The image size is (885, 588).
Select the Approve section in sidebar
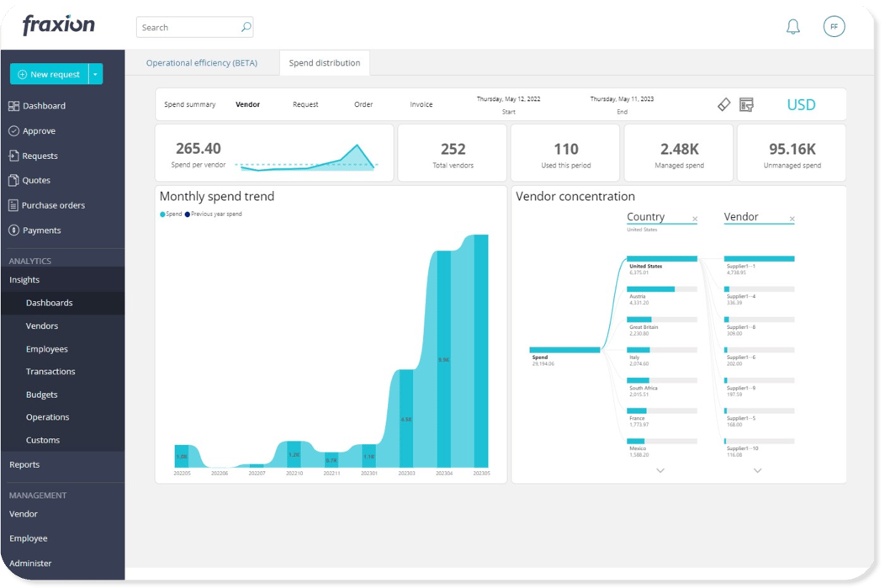(37, 130)
